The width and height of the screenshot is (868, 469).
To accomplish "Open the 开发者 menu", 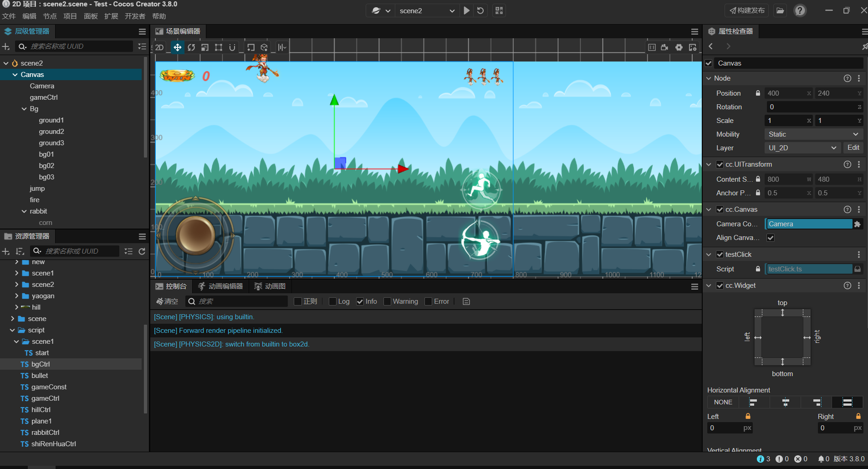I will click(x=135, y=16).
